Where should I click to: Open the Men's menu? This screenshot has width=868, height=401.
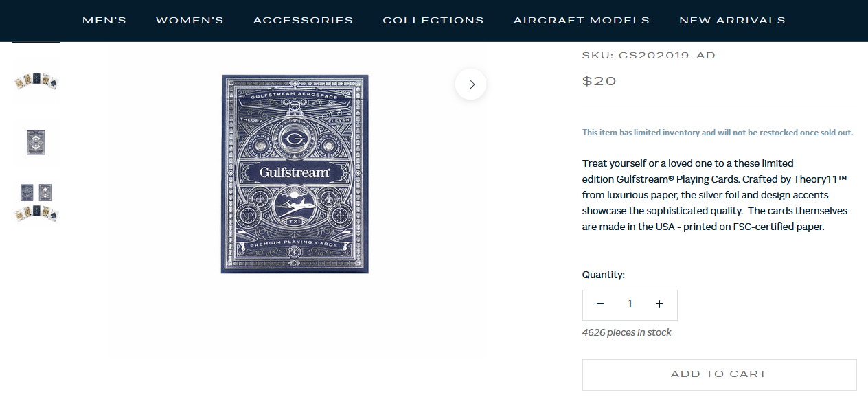(x=104, y=20)
